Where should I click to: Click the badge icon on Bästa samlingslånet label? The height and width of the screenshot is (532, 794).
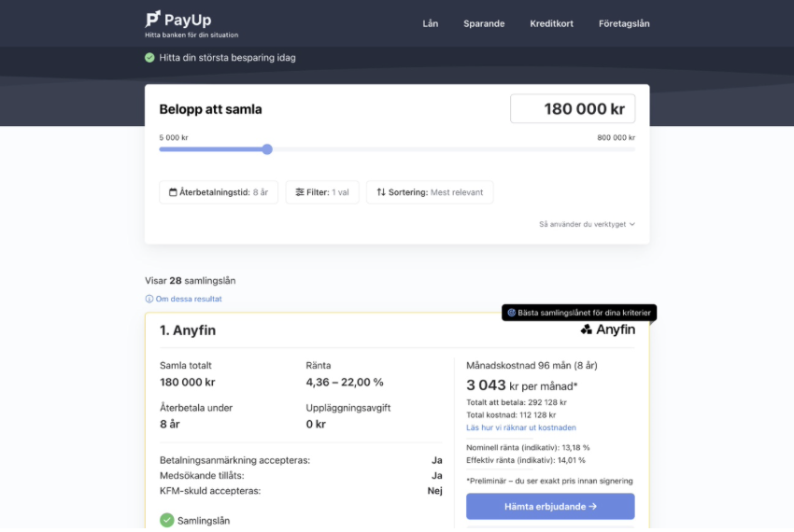[x=512, y=313]
